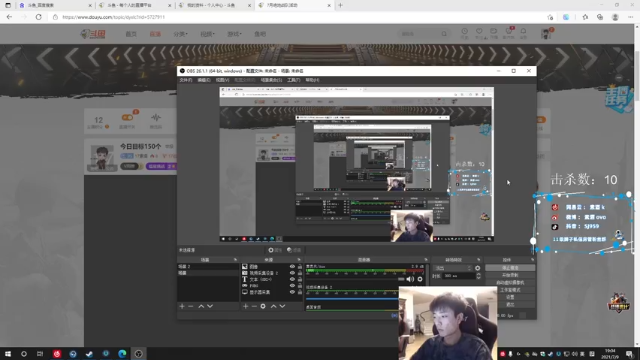Open 设置 settings button in OBS Controls
640x360 pixels.
[x=510, y=297]
